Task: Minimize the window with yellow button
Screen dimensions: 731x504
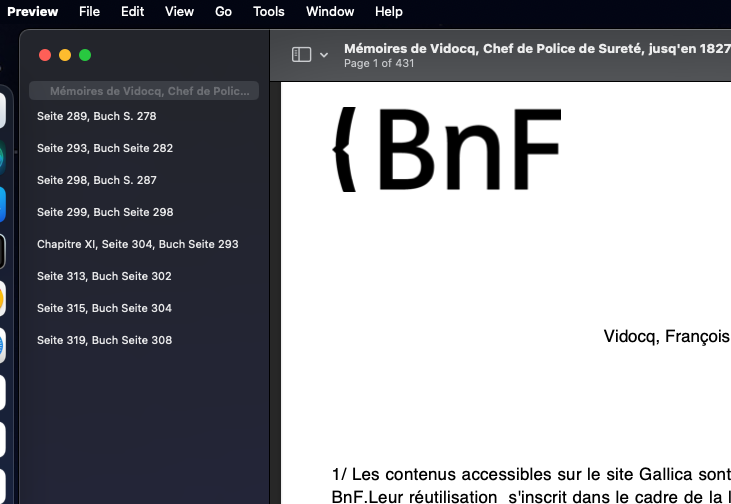Action: click(65, 55)
